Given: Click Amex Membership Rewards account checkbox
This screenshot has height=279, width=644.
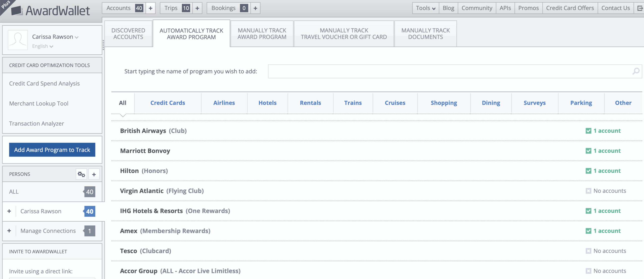Looking at the screenshot, I should pyautogui.click(x=588, y=231).
